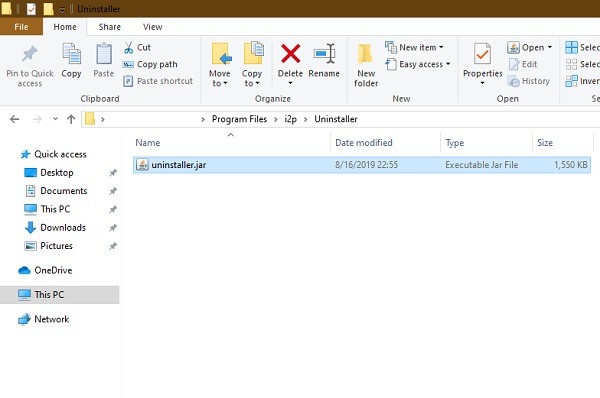Open the New item dropdown
The width and height of the screenshot is (600, 398).
(x=414, y=47)
